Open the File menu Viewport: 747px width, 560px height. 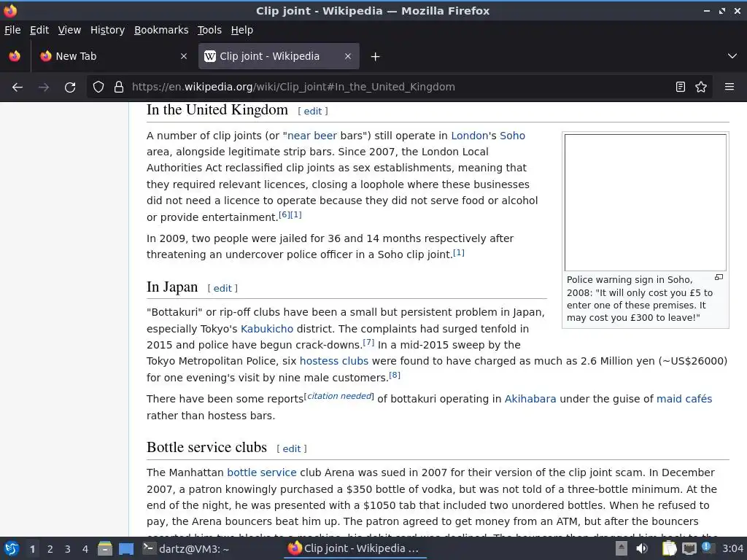12,30
